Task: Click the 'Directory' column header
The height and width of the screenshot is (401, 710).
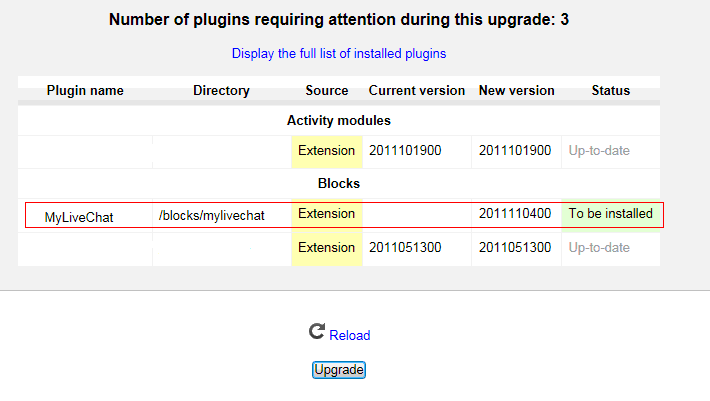Action: pyautogui.click(x=221, y=90)
